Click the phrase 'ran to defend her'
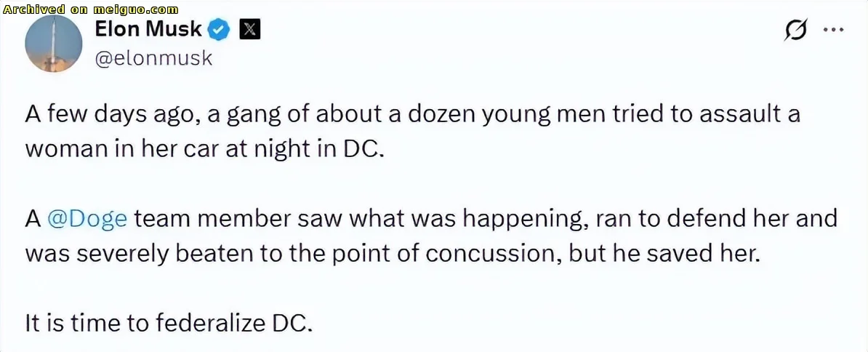Viewport: 868px width, 352px height. click(x=690, y=220)
